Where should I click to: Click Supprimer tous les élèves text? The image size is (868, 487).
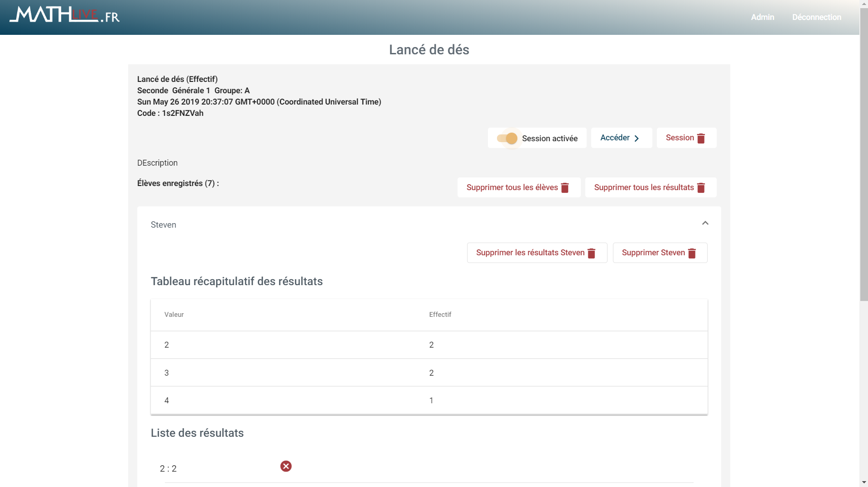point(512,187)
